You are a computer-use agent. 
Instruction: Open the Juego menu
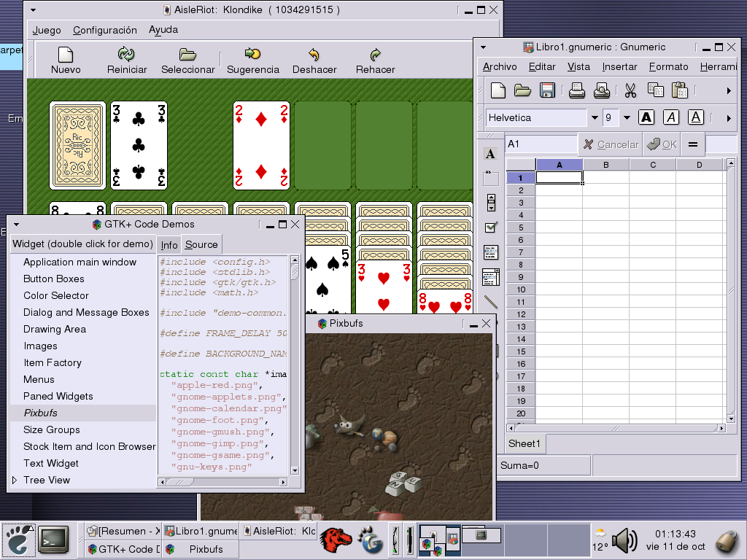[x=47, y=30]
